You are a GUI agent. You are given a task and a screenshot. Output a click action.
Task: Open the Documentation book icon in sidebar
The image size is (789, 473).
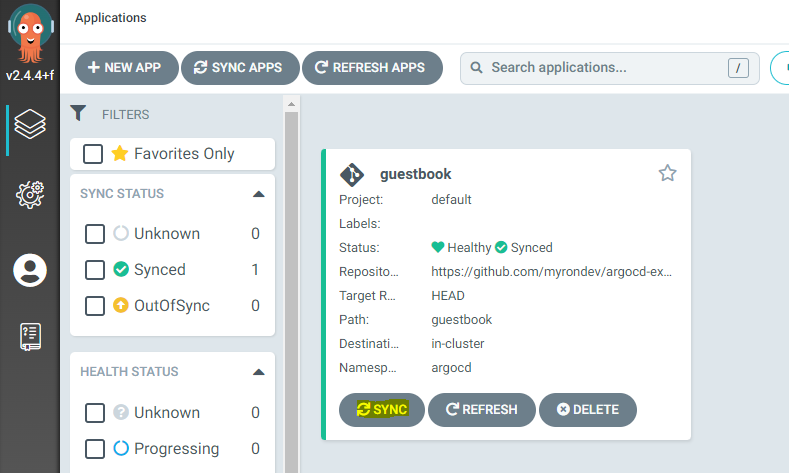30,336
